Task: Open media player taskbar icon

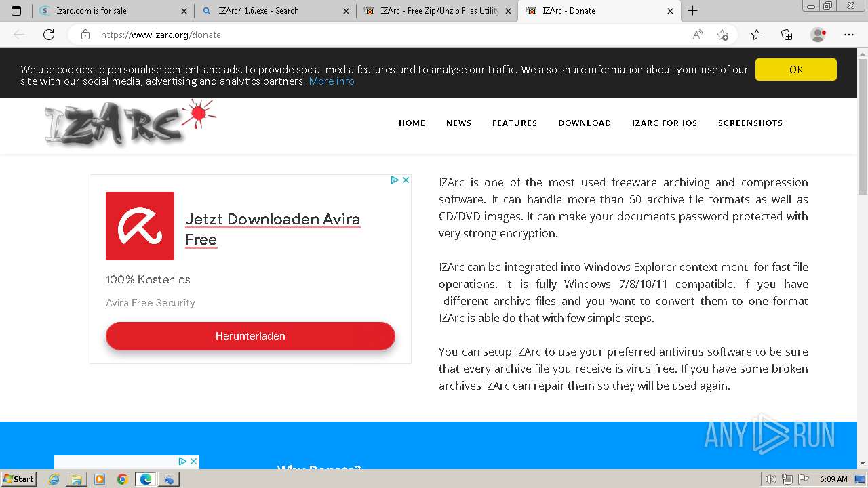Action: click(x=100, y=479)
